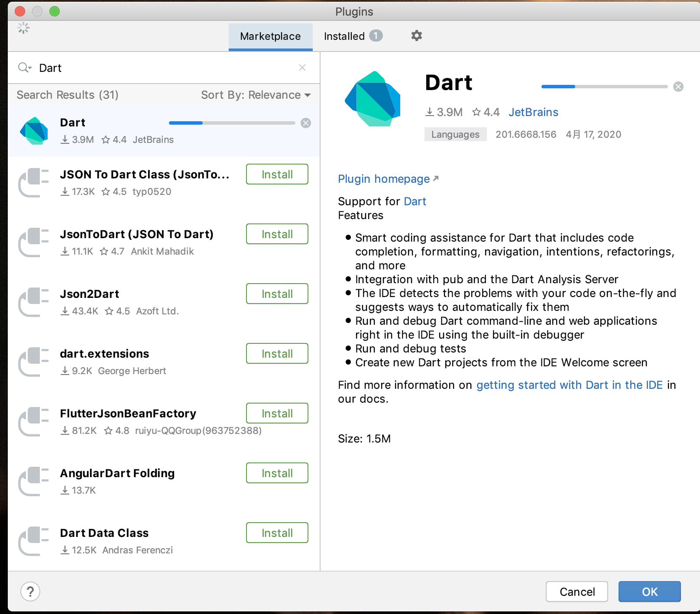Click the large Dart logo in details
700x614 pixels.
point(373,99)
